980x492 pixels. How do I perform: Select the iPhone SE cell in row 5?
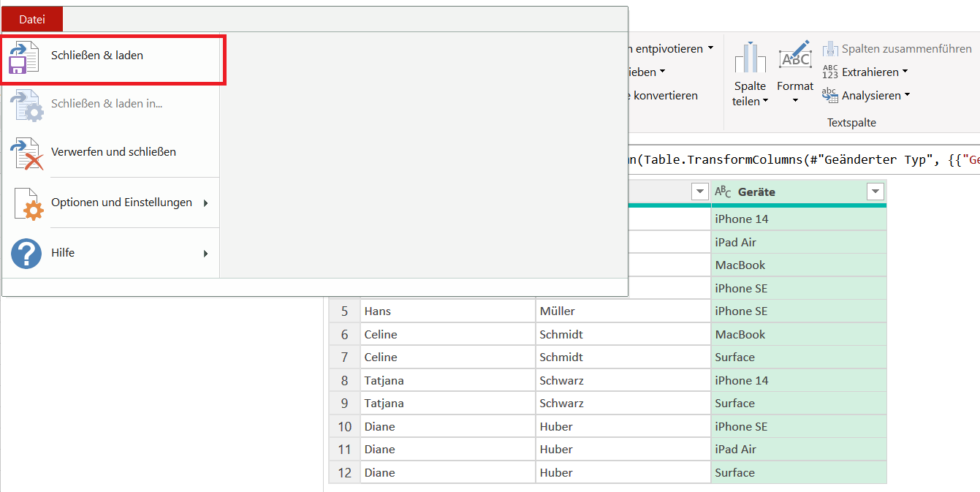[x=799, y=311]
